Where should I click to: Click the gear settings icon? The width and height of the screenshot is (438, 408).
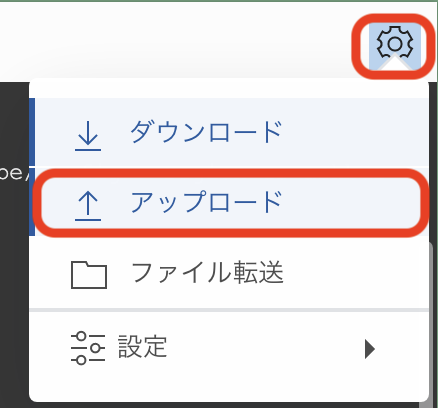395,44
